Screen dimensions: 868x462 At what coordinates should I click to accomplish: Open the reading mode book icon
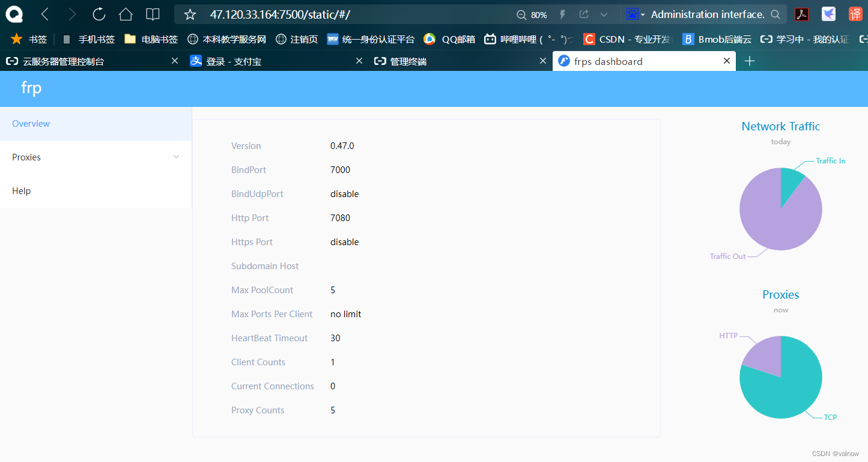(x=153, y=14)
